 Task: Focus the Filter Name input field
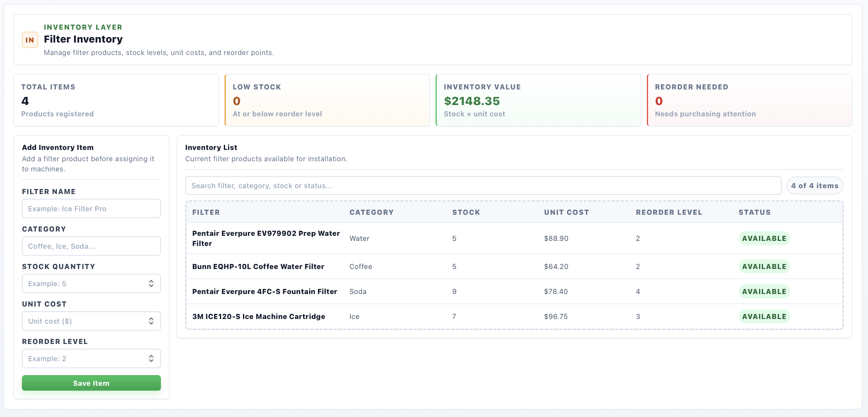[91, 208]
